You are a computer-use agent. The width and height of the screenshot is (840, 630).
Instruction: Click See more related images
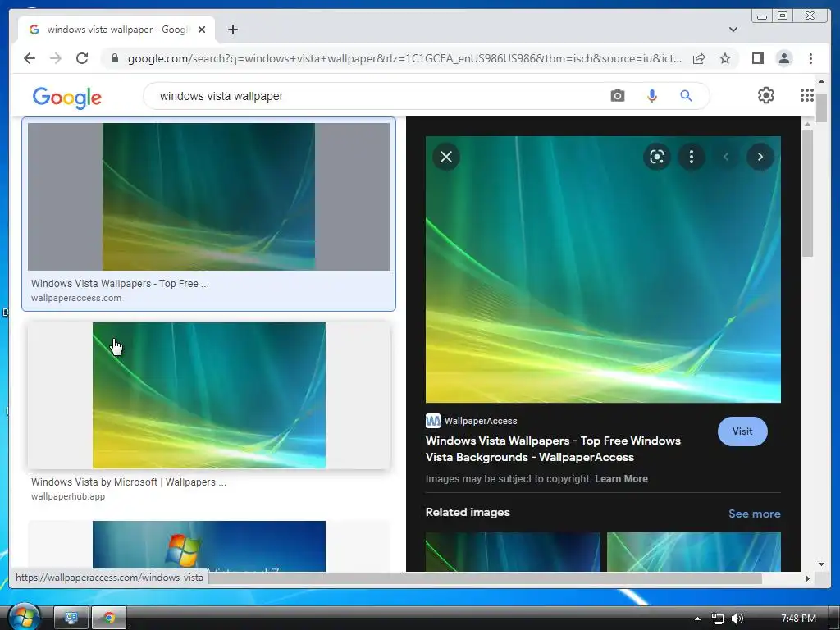(x=755, y=514)
